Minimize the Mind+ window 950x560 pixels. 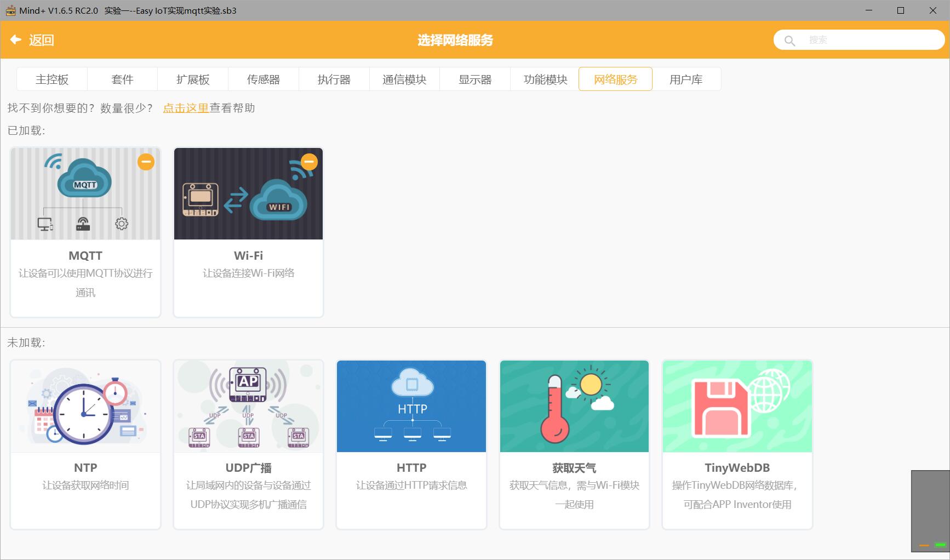click(x=868, y=10)
